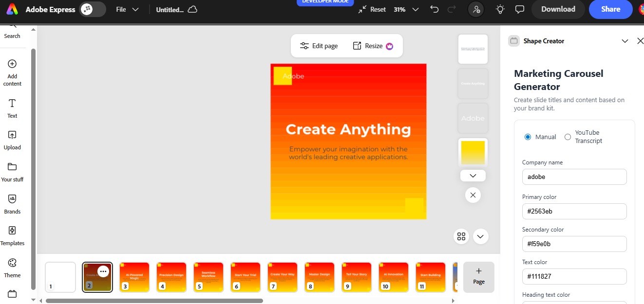Click the horizontal page strip scrollbar
Screen dimensions: 644x304
[154, 301]
